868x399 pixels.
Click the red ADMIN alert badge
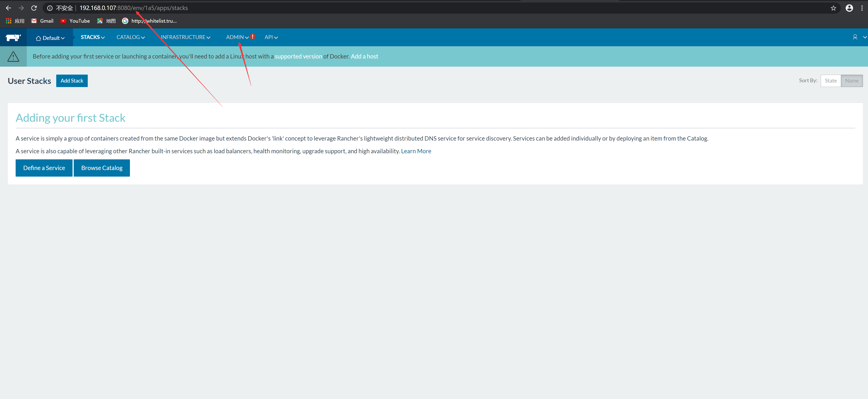coord(253,36)
